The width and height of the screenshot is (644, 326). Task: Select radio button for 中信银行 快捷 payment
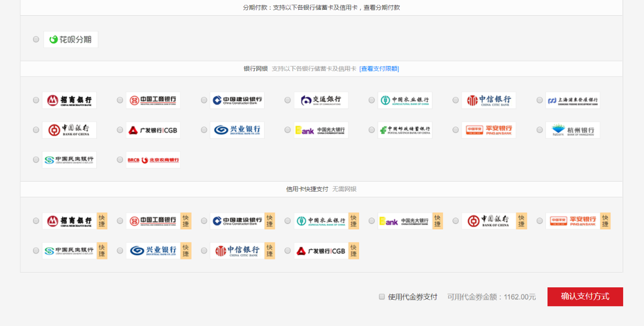click(204, 251)
